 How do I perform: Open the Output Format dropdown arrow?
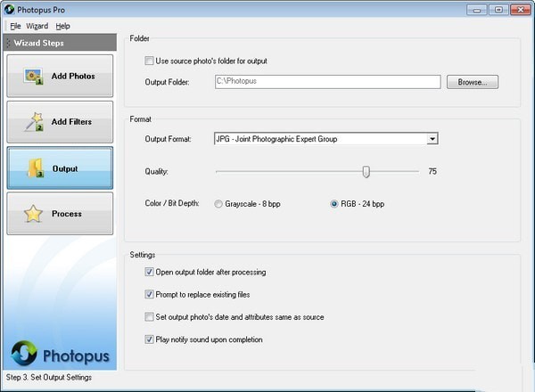[x=432, y=139]
